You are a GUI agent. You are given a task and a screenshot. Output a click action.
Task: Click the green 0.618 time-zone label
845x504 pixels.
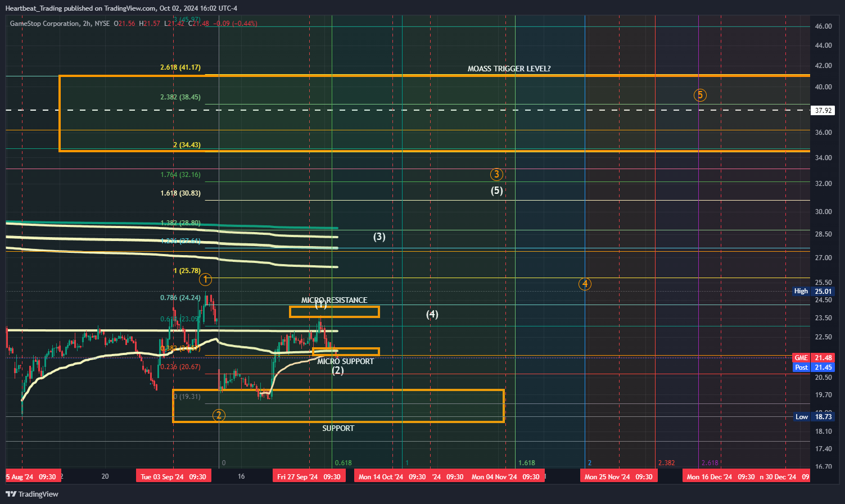(x=344, y=463)
